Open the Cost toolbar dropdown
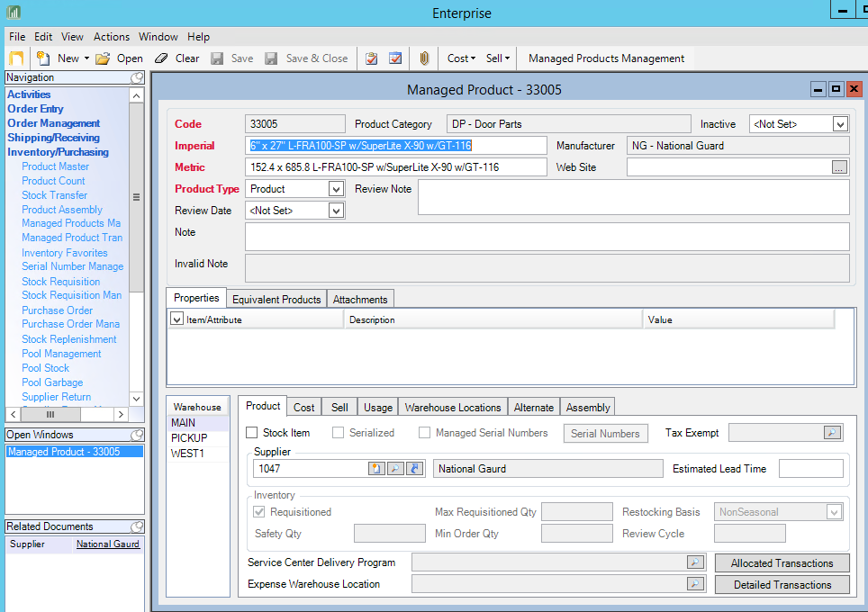This screenshot has height=612, width=868. coord(461,58)
